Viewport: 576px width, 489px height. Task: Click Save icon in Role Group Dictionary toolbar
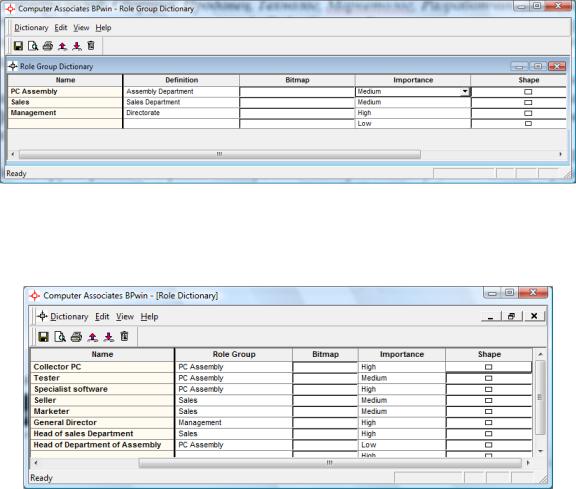click(x=18, y=46)
